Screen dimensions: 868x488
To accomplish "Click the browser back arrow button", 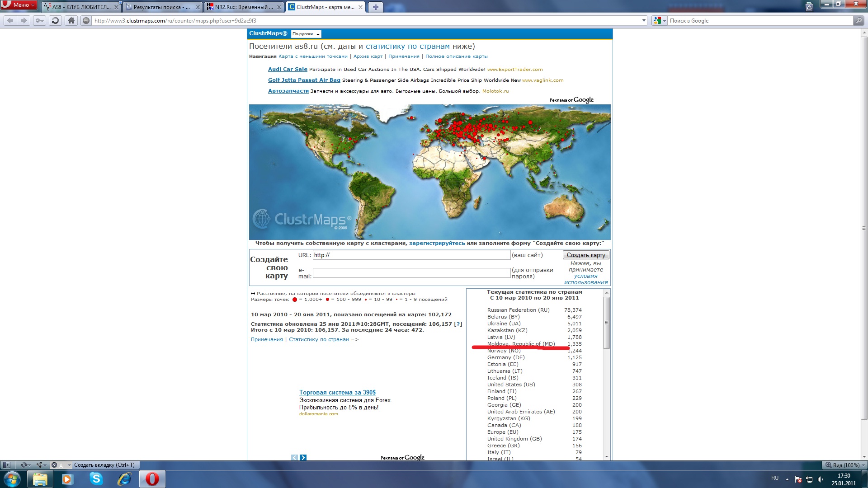I will pos(10,20).
